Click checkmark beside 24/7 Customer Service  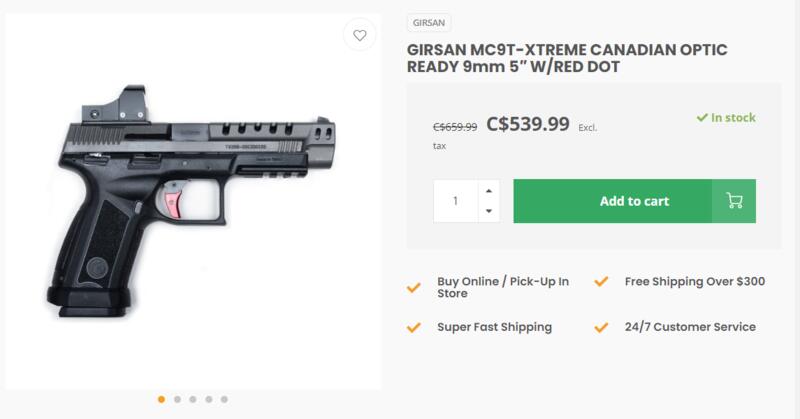click(x=600, y=327)
